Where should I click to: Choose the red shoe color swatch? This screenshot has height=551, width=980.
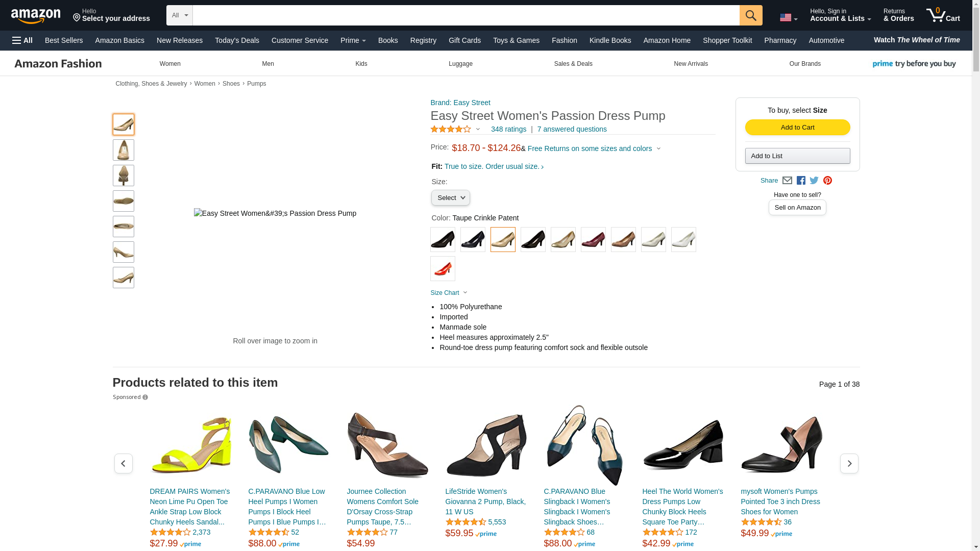(x=443, y=269)
